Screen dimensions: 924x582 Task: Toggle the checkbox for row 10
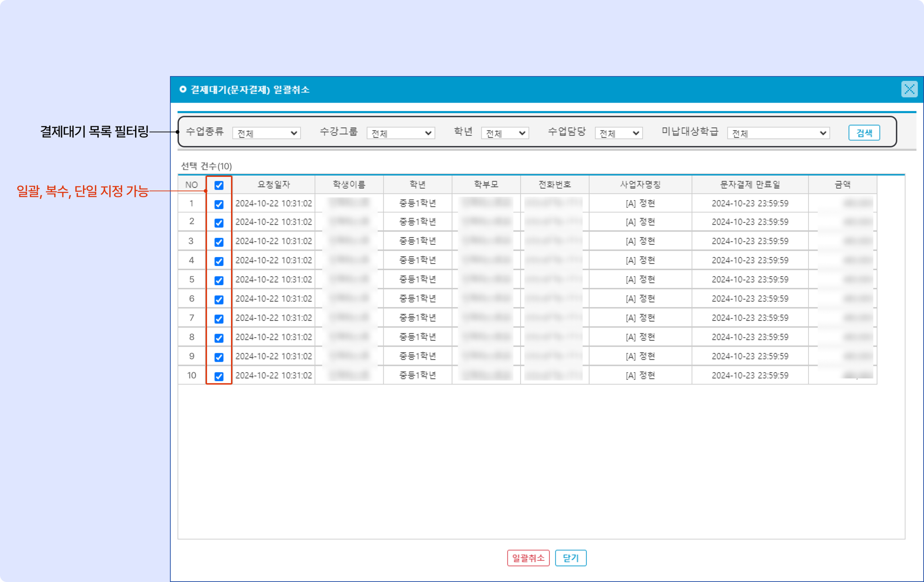[x=219, y=376]
